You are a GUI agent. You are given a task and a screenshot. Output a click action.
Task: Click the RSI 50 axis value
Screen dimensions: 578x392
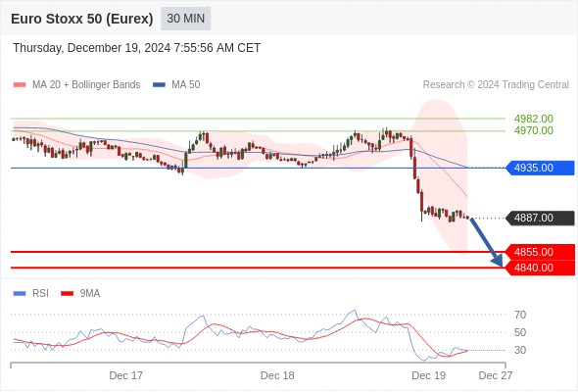tap(520, 332)
